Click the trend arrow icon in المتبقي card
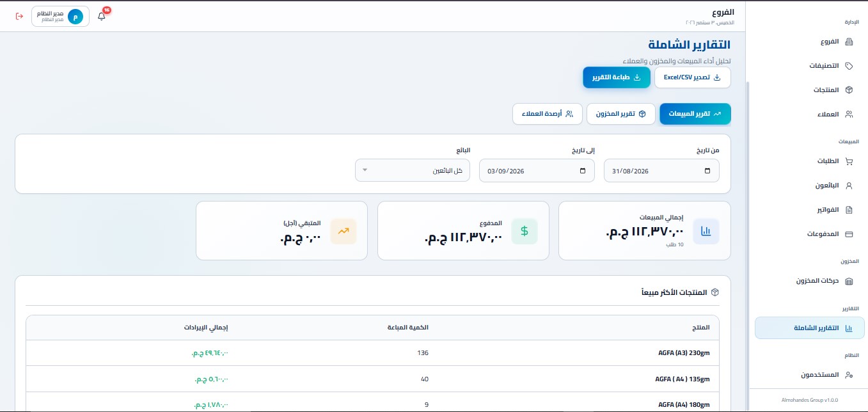Viewport: 868px width, 412px height. coord(343,231)
